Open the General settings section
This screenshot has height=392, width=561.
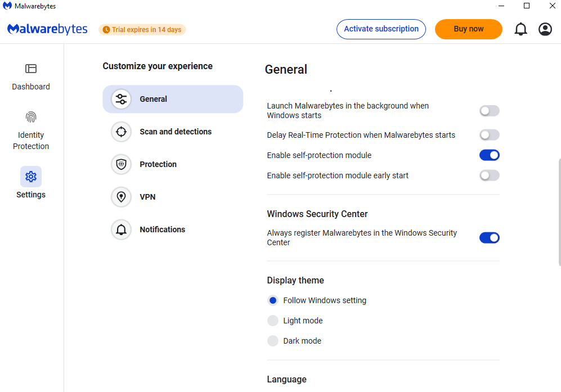[173, 99]
